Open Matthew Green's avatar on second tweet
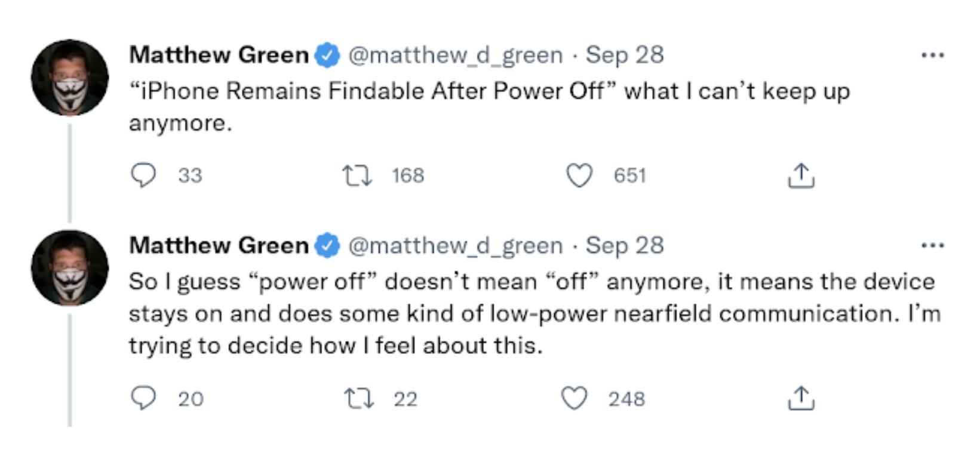The height and width of the screenshot is (453, 980). click(70, 268)
